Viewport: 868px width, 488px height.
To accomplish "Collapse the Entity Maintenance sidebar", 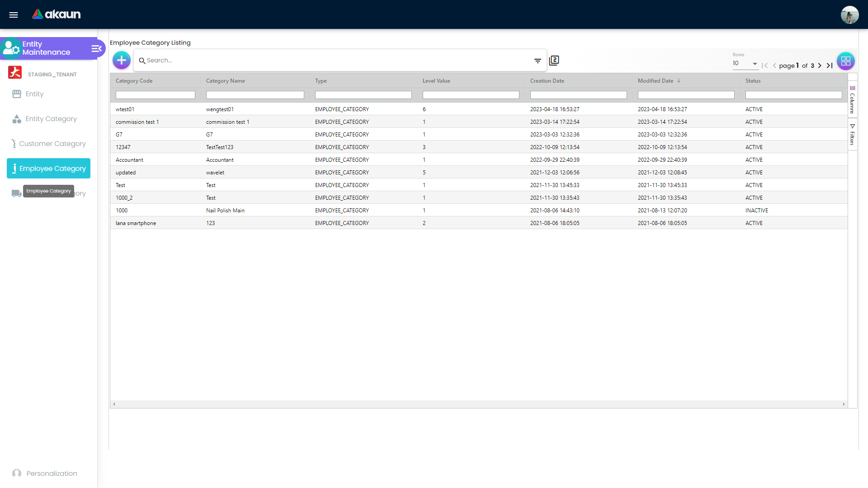I will (x=96, y=48).
